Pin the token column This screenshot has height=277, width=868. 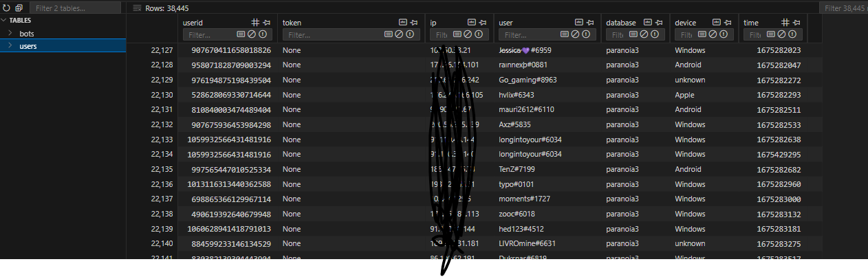tap(415, 23)
